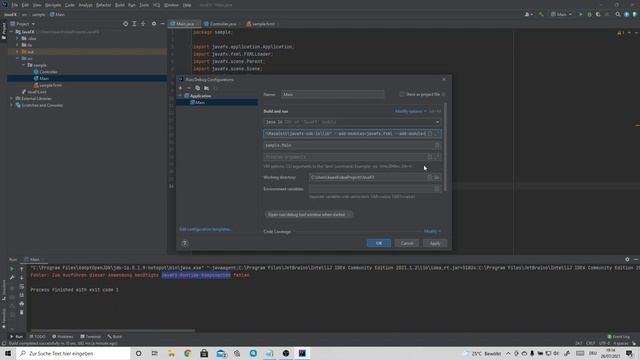Open the File menu
Screen dimensions: 640x360
(x=15, y=5)
